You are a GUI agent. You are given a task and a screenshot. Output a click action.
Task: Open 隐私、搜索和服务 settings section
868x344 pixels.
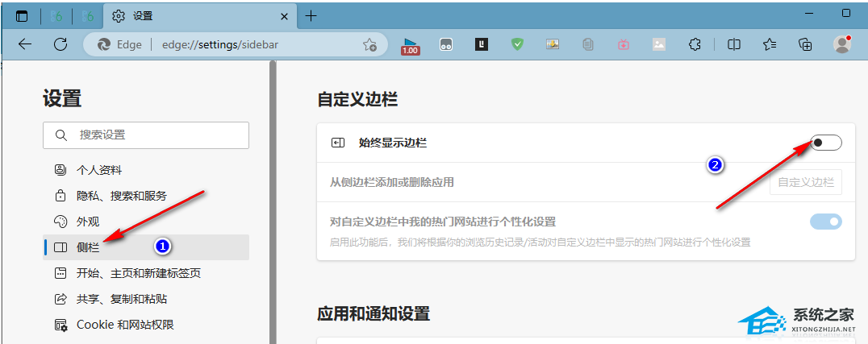[x=121, y=196]
